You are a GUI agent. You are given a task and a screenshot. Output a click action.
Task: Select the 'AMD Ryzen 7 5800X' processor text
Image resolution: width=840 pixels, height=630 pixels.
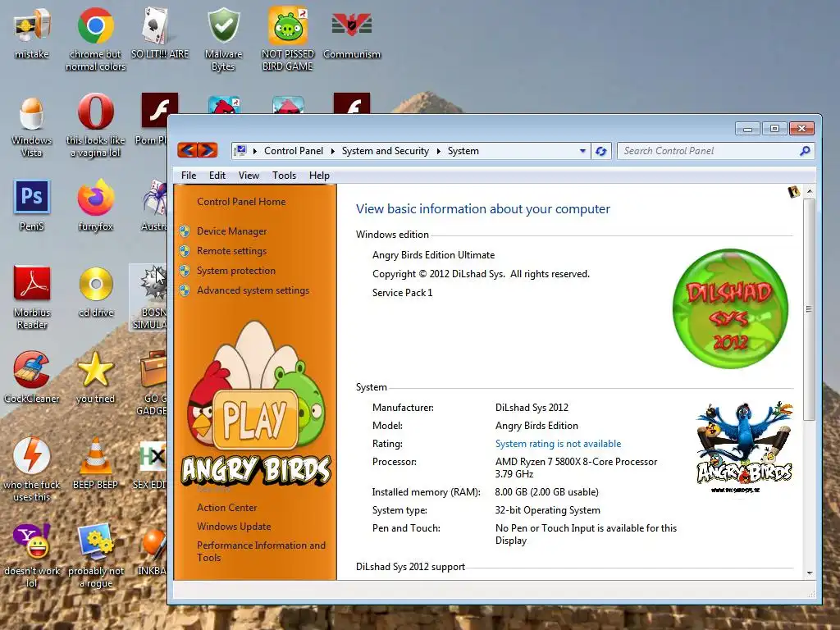click(x=576, y=468)
